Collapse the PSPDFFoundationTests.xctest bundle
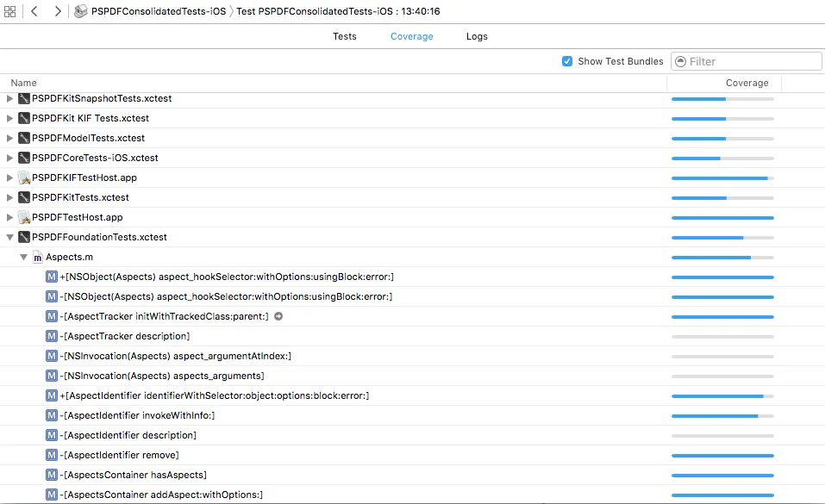Image resolution: width=825 pixels, height=504 pixels. tap(10, 237)
